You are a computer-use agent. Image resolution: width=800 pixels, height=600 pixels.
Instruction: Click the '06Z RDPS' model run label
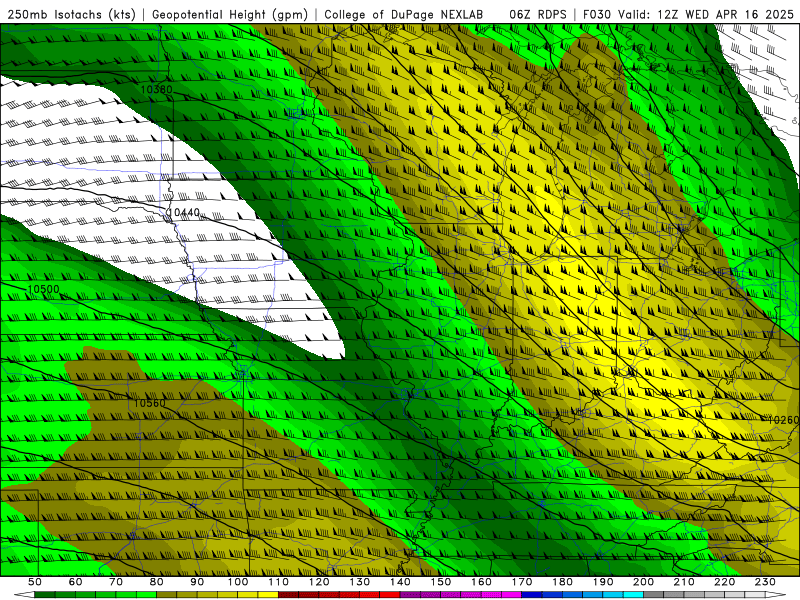click(x=537, y=14)
